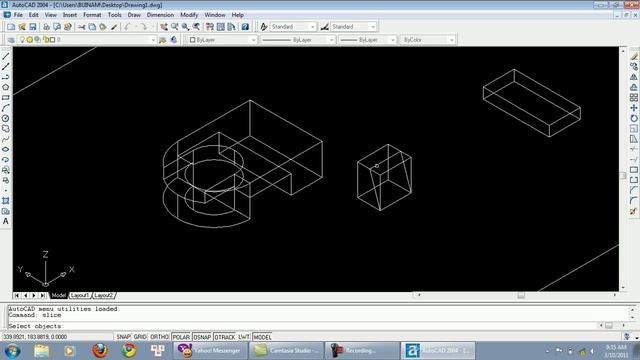Screen dimensions: 640x360
Task: Click the Match Properties brush icon
Action: point(114,27)
